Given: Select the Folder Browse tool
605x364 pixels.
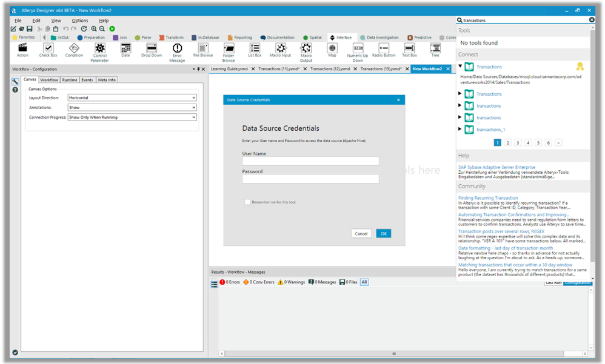Looking at the screenshot, I should tap(229, 52).
